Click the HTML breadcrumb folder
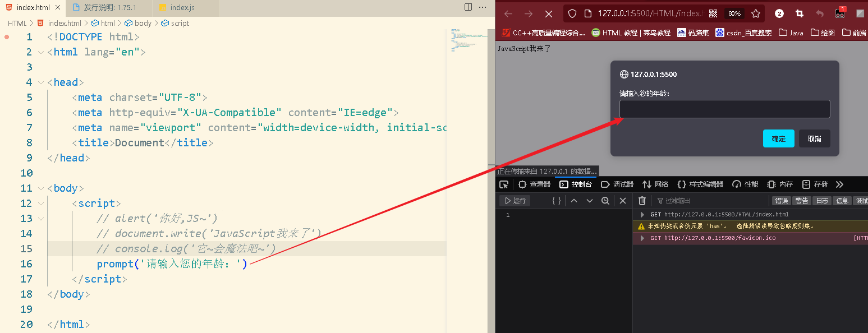Viewport: 868px width, 333px height. (17, 23)
